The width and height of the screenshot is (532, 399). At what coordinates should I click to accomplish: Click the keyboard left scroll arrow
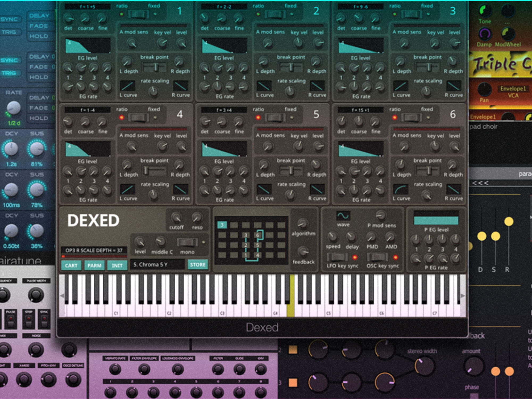coord(62,296)
